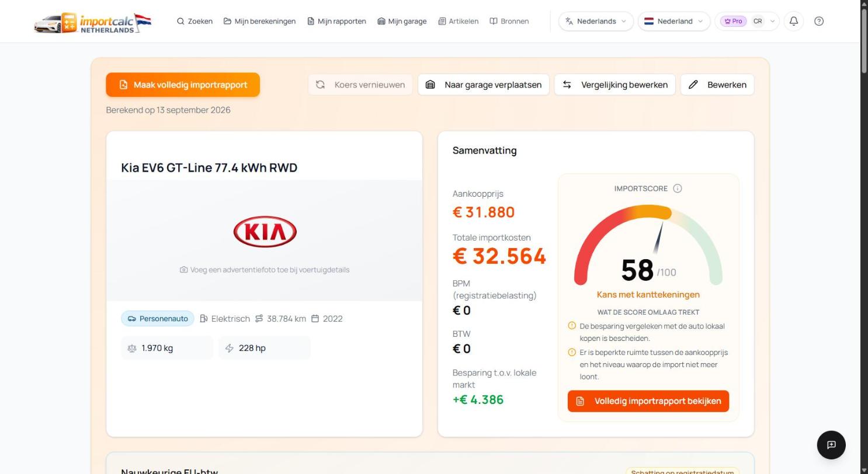Click Vergelijking bewerken button
Image resolution: width=868 pixels, height=474 pixels.
615,85
